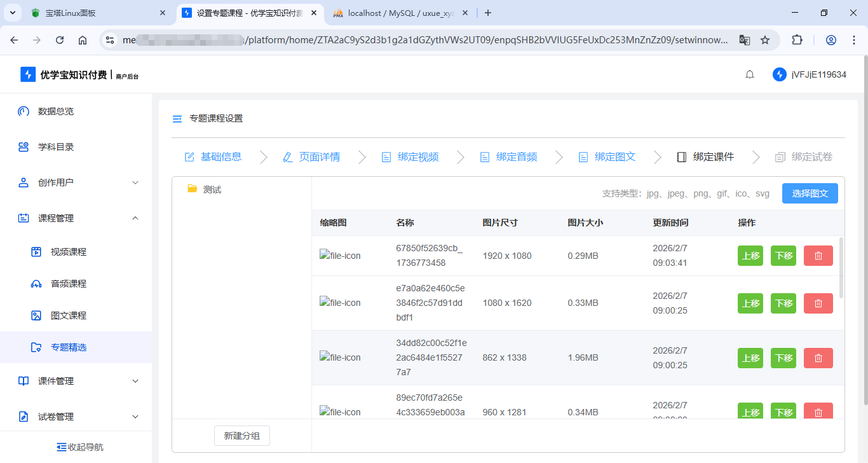Click the 测试 folder icon
Screen dimensions: 868x463
click(x=192, y=189)
